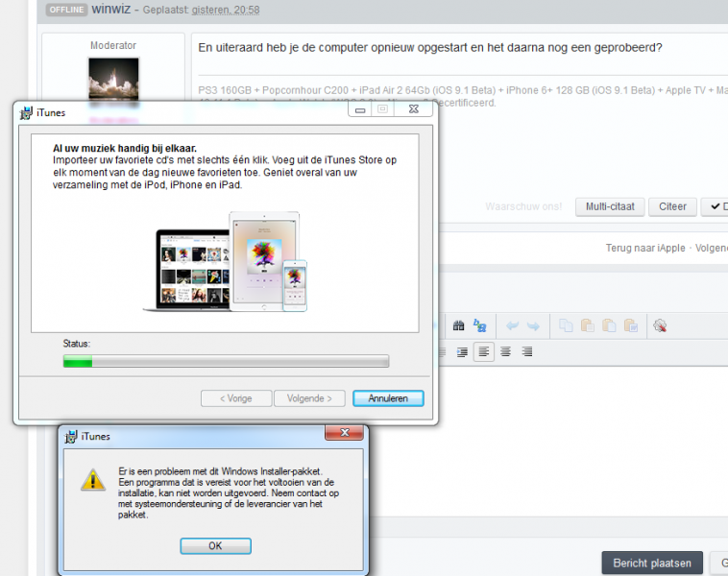Paste as plain text
The width and height of the screenshot is (728, 576).
click(609, 325)
